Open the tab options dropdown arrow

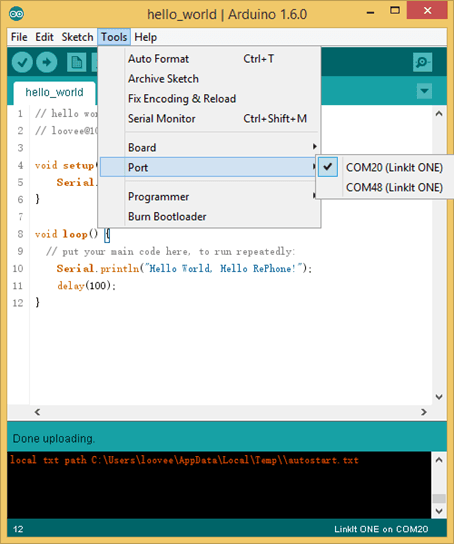(425, 91)
